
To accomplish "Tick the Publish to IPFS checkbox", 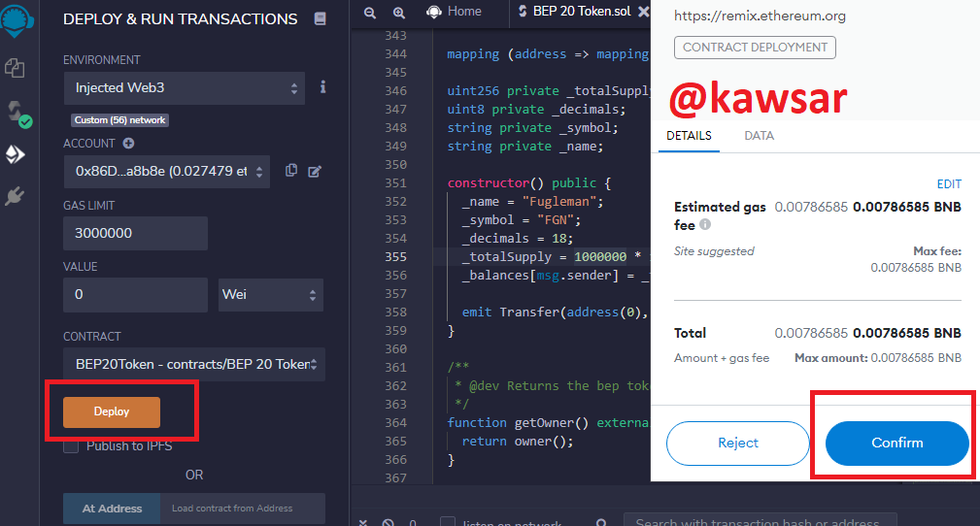I will pyautogui.click(x=71, y=446).
